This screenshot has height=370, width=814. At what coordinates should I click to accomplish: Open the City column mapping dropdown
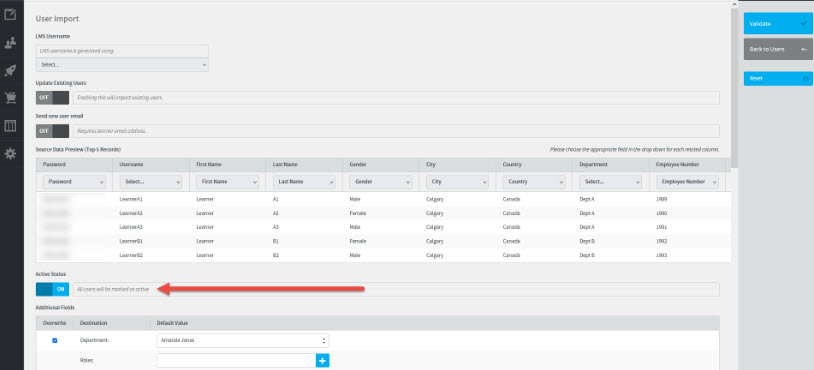(457, 182)
